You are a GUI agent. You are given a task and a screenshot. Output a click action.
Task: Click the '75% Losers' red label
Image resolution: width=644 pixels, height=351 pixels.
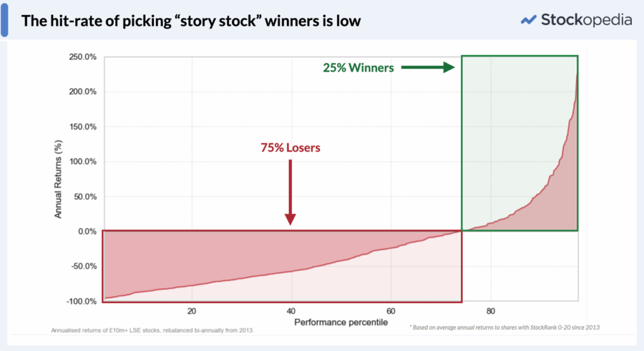click(291, 148)
